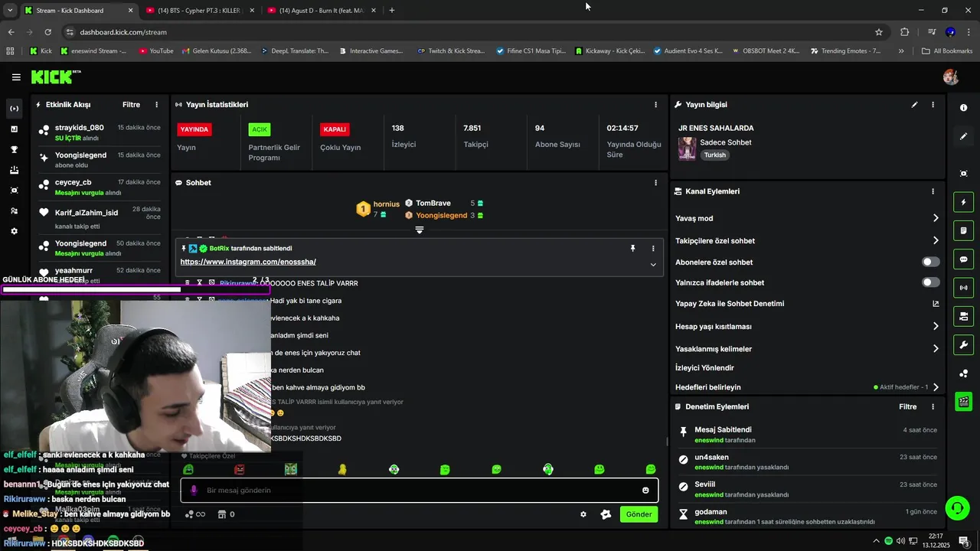
Task: Open the hamburger menu beside Kick logo
Action: click(x=16, y=77)
